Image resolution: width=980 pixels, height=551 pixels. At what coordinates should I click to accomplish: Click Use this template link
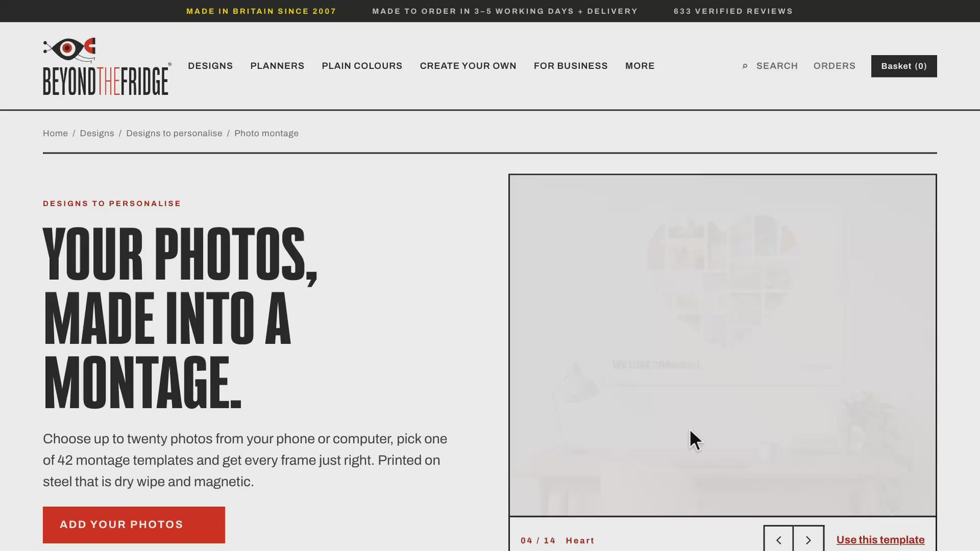(880, 540)
